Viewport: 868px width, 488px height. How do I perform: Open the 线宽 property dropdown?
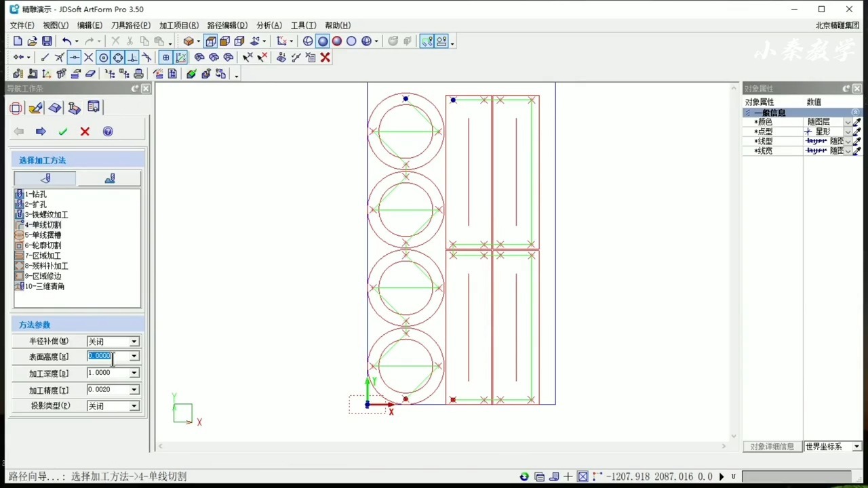click(x=848, y=150)
